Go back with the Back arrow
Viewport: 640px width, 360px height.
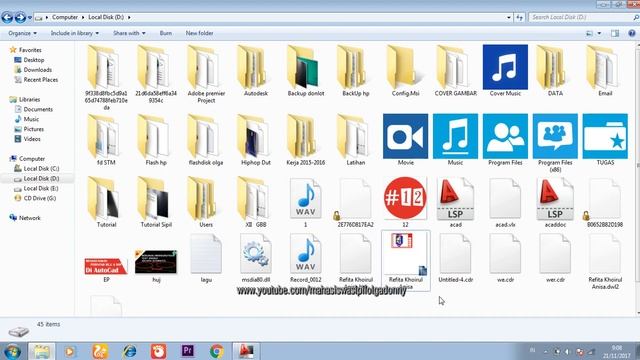point(7,17)
